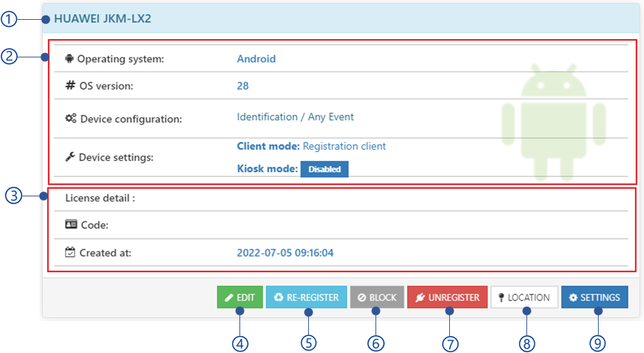The image size is (644, 353).
Task: Click the EDIT button
Action: 240,297
